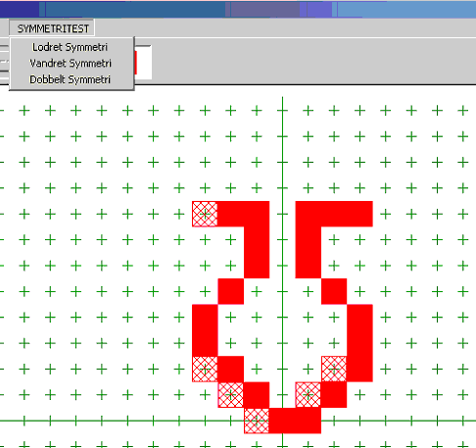This screenshot has height=448, width=476.
Task: Click the red color swatch behind the menu
Action: pyautogui.click(x=135, y=63)
